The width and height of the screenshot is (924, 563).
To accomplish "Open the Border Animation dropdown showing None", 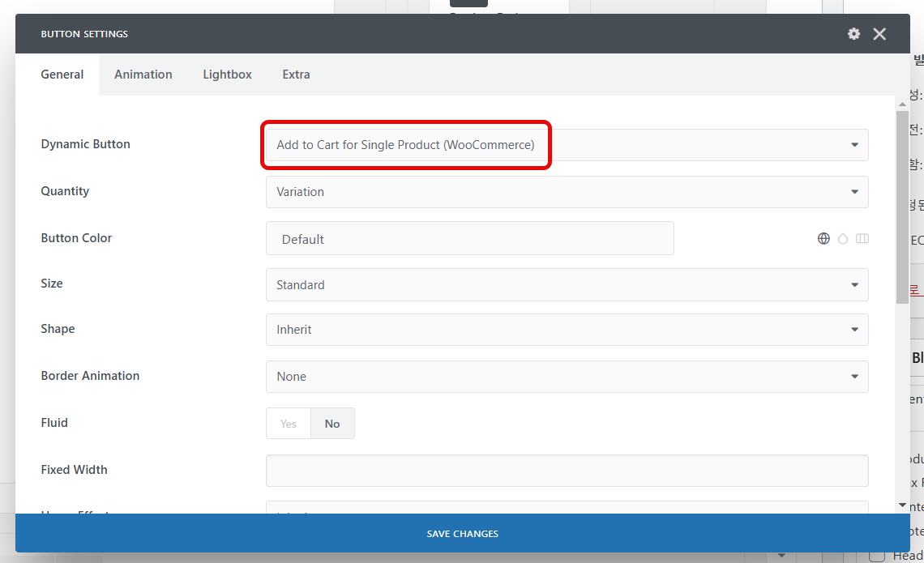I will tap(567, 377).
